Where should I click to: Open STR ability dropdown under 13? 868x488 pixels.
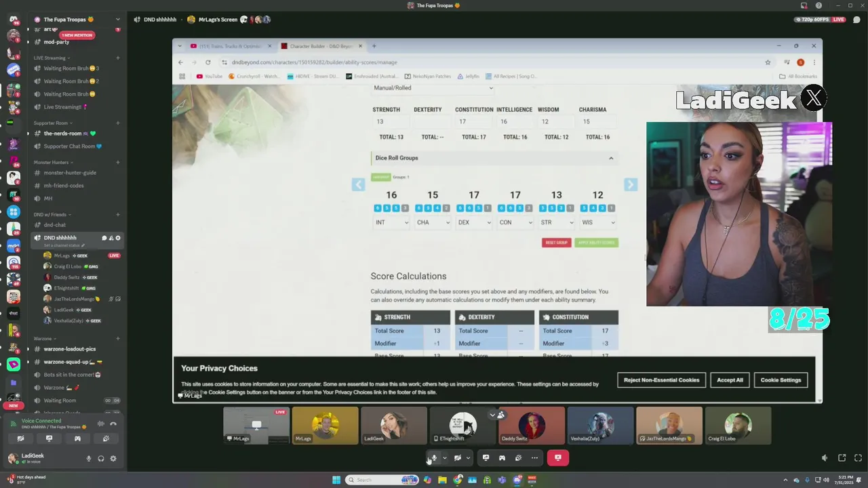556,222
